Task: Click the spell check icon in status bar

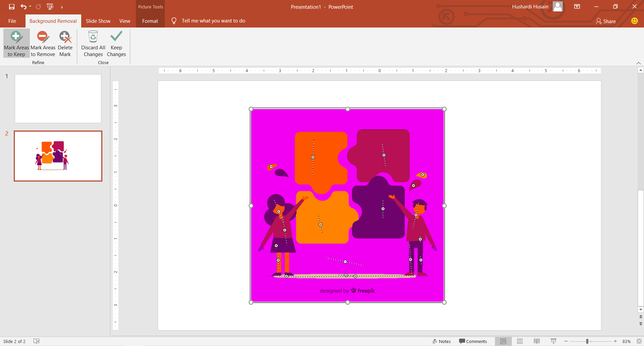Action: 37,341
